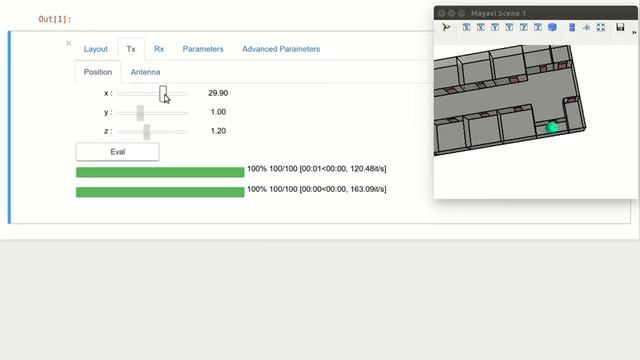Click the Eval button
640x360 pixels.
coord(118,152)
